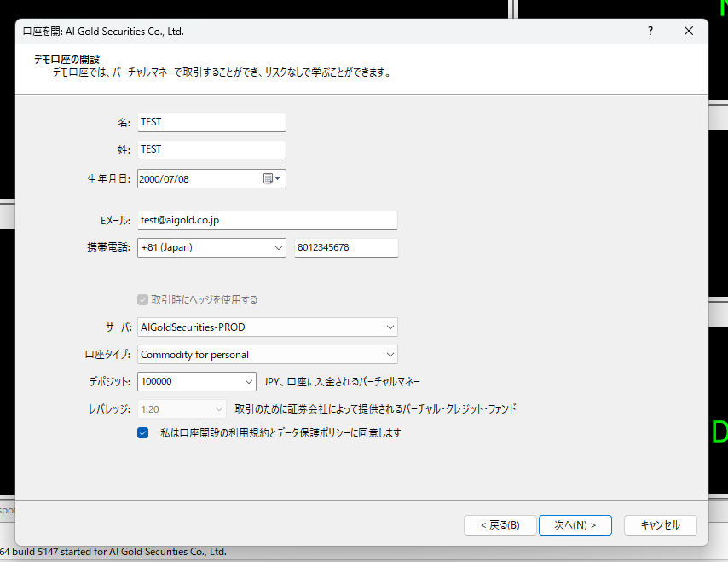728x562 pixels.
Task: Open the 口座タイプ Commodity for personal dropdown
Action: coord(268,355)
